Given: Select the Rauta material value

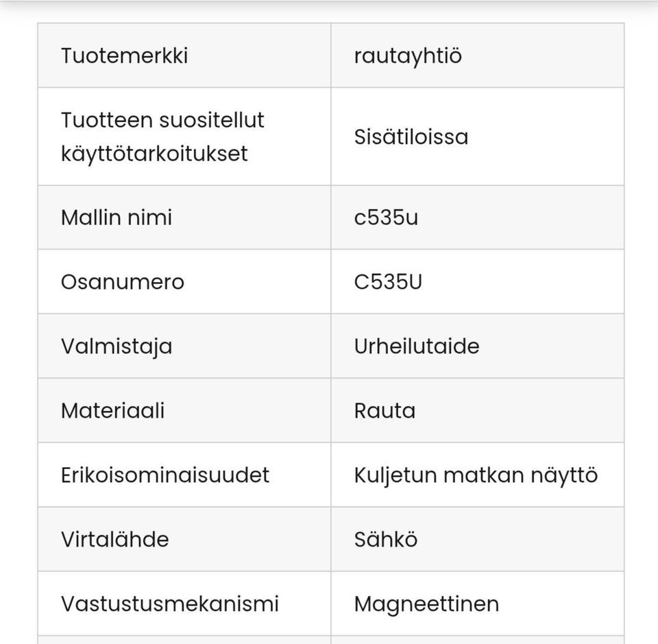Looking at the screenshot, I should pyautogui.click(x=385, y=411).
